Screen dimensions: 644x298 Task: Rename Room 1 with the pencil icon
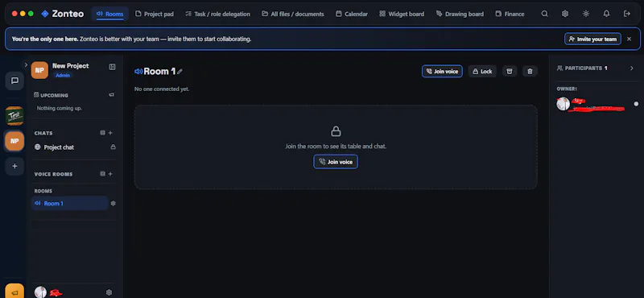pyautogui.click(x=180, y=72)
